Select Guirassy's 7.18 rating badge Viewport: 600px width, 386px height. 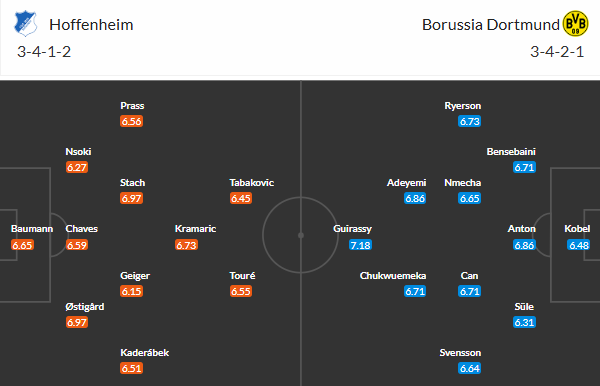click(360, 245)
